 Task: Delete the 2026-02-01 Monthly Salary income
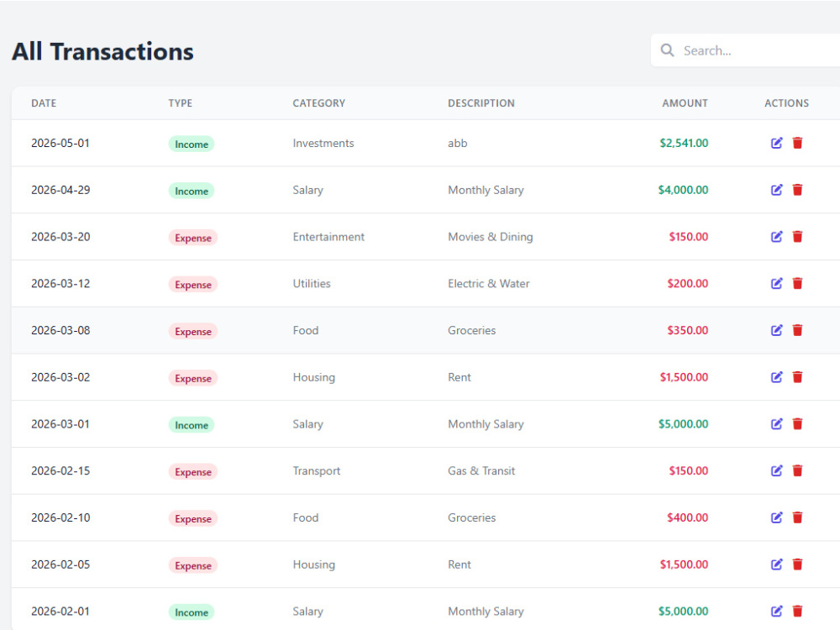click(x=797, y=611)
